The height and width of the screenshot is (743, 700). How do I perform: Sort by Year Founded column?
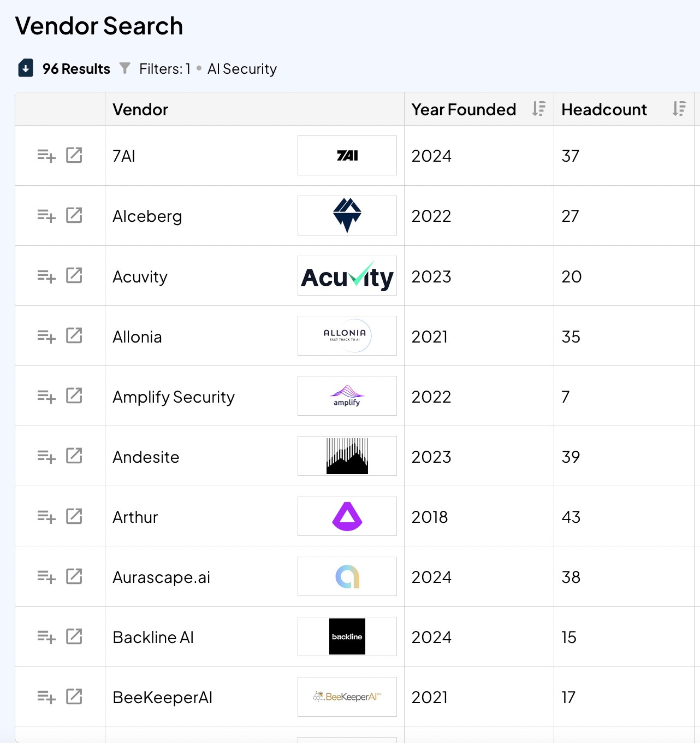coord(539,109)
